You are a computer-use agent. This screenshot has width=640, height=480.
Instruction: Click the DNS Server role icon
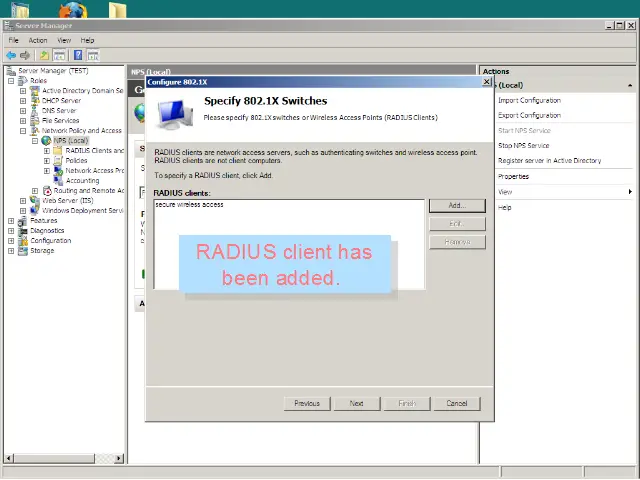tap(35, 111)
